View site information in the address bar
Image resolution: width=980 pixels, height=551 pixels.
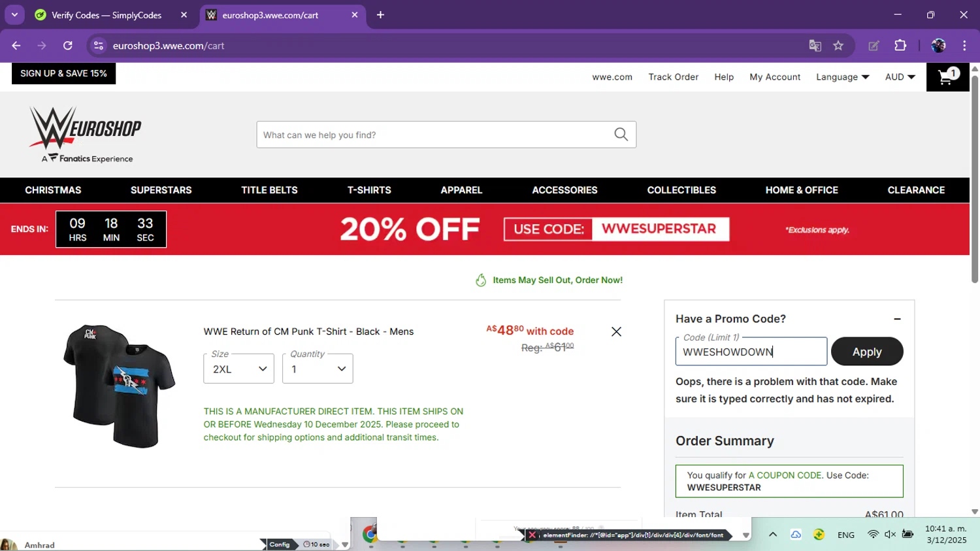coord(99,46)
